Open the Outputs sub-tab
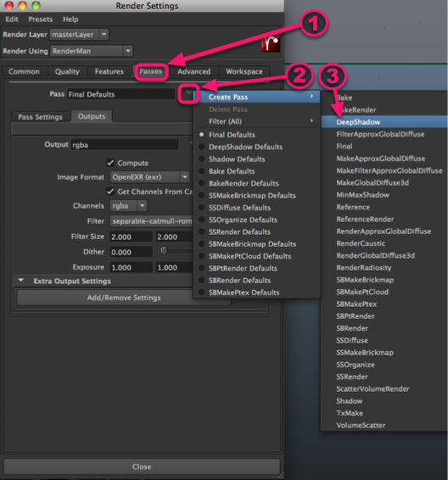The image size is (448, 480). (92, 116)
